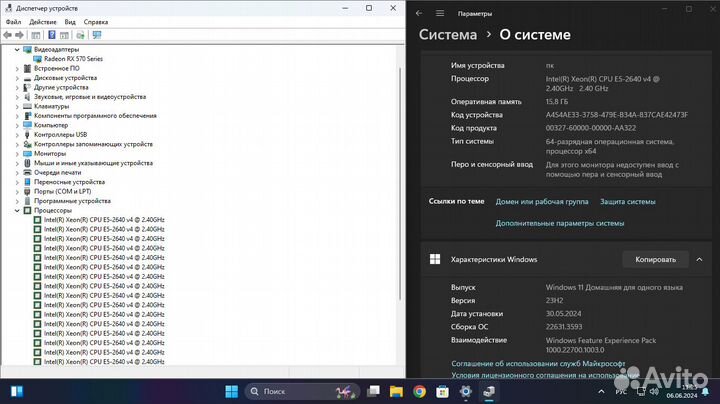Click the taskbar Поиск search box
The image size is (720, 404).
coord(302,392)
